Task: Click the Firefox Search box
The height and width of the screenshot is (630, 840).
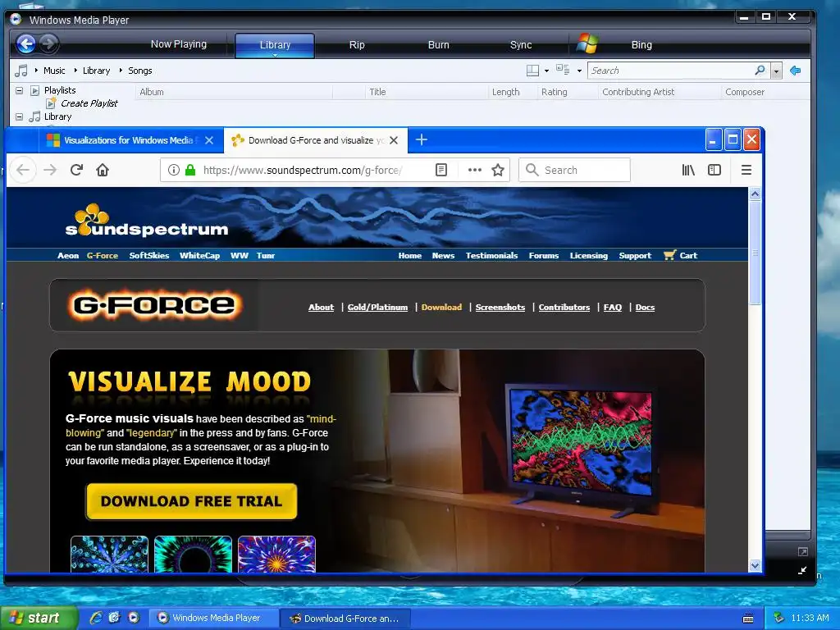Action: point(574,170)
